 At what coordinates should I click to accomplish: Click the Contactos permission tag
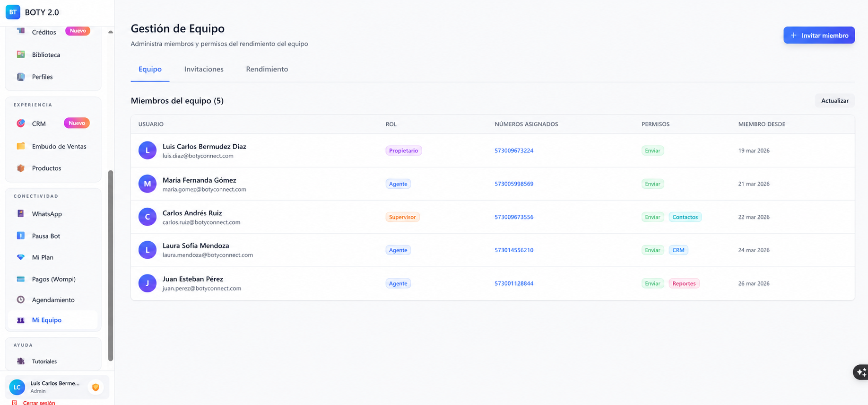pyautogui.click(x=685, y=217)
